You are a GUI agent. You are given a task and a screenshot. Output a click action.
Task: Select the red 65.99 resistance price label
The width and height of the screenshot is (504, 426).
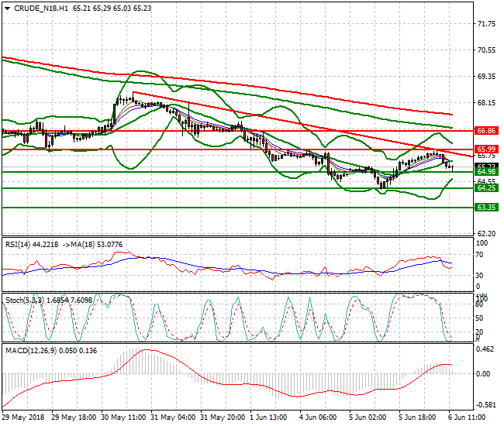(x=486, y=149)
